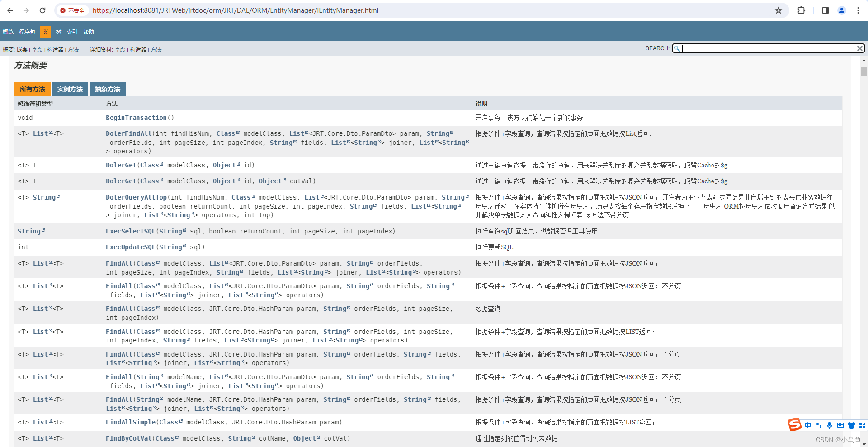Toggle Sogou Chinese language mode icon
This screenshot has height=447, width=868.
(808, 425)
